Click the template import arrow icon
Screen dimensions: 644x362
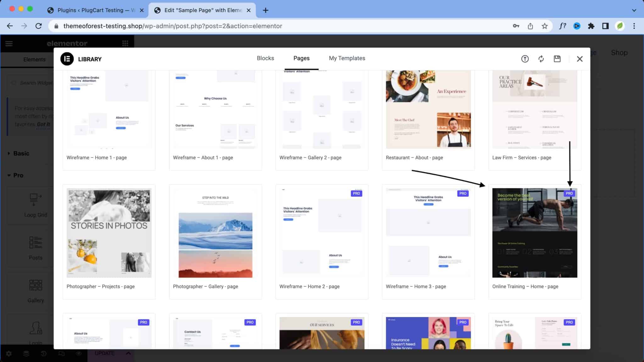coord(525,59)
